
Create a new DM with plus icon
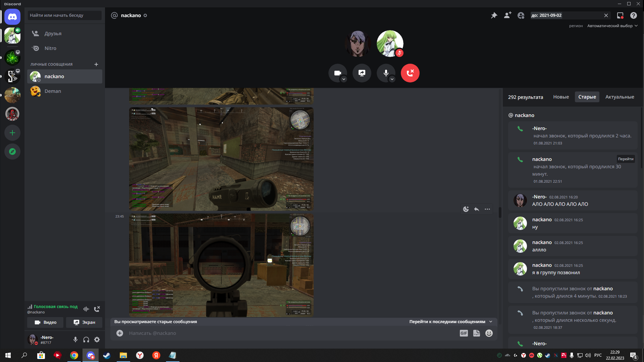coord(96,64)
